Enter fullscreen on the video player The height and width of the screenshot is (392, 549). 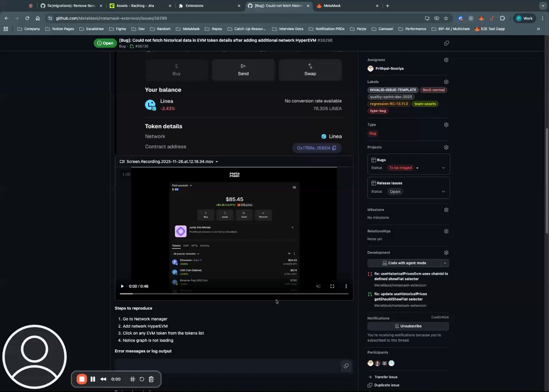pos(332,286)
